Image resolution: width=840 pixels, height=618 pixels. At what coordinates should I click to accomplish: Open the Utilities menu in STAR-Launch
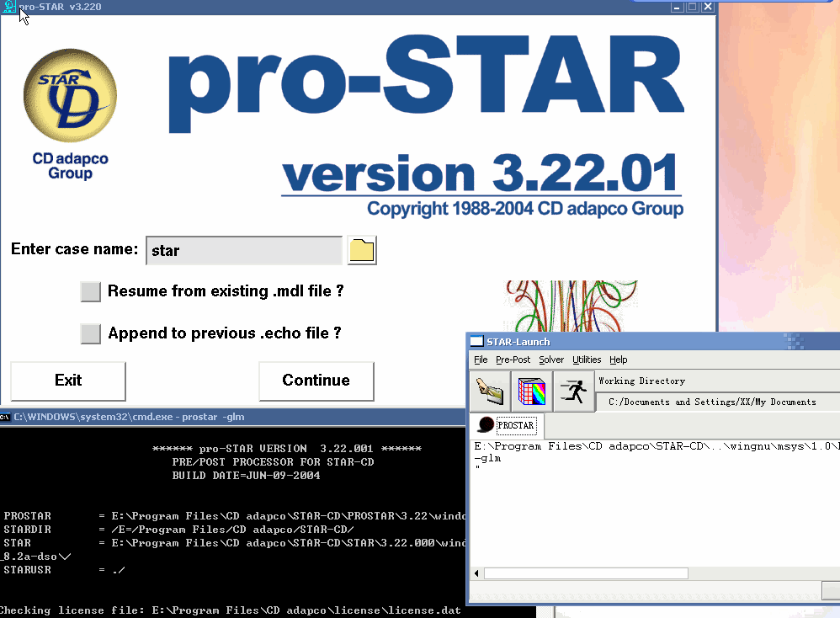click(587, 360)
